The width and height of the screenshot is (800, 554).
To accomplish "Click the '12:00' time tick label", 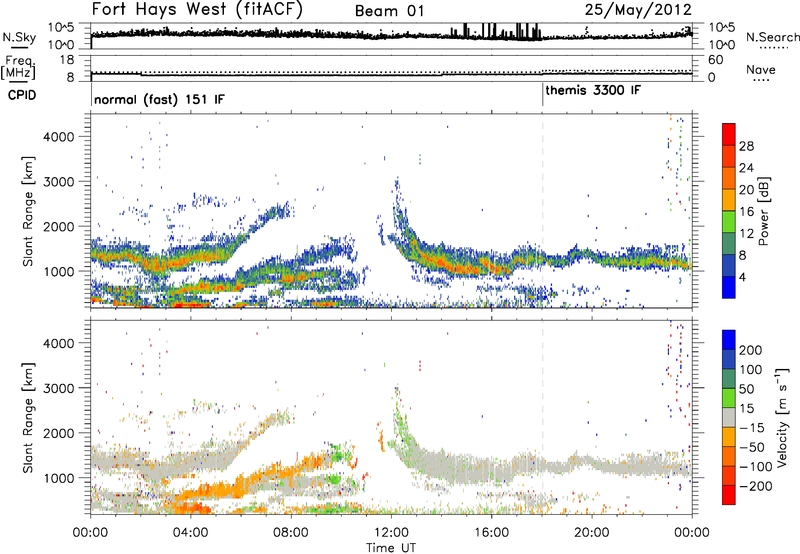I will click(x=391, y=533).
